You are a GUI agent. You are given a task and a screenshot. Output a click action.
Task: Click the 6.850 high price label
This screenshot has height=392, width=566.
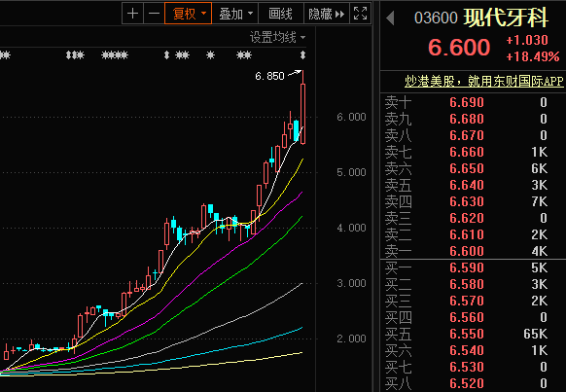tap(269, 76)
